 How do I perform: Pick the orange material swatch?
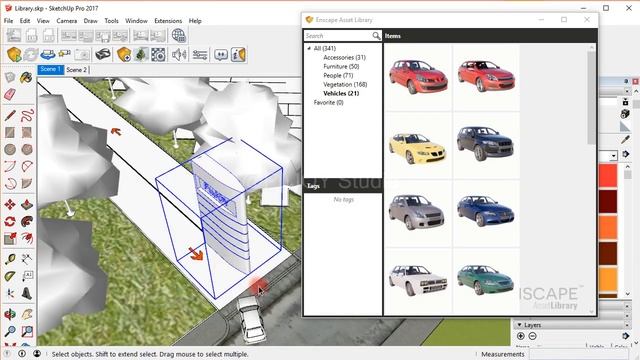point(608,227)
